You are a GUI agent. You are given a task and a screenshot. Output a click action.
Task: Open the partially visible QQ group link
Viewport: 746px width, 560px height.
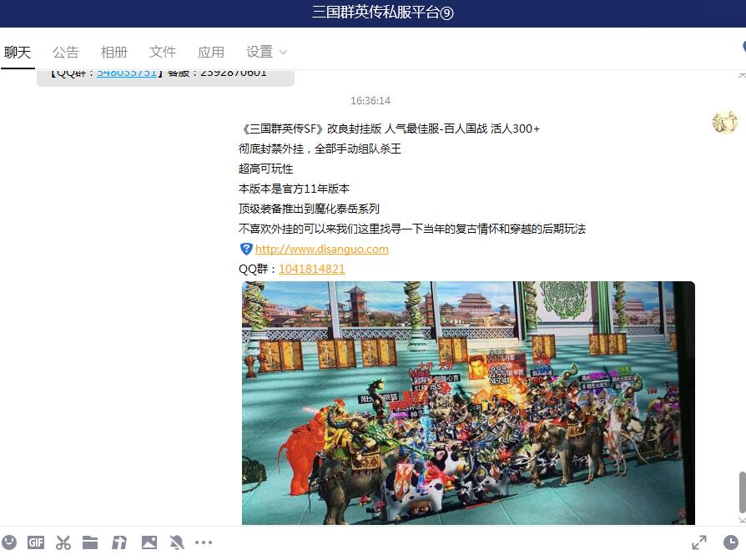pyautogui.click(x=127, y=73)
